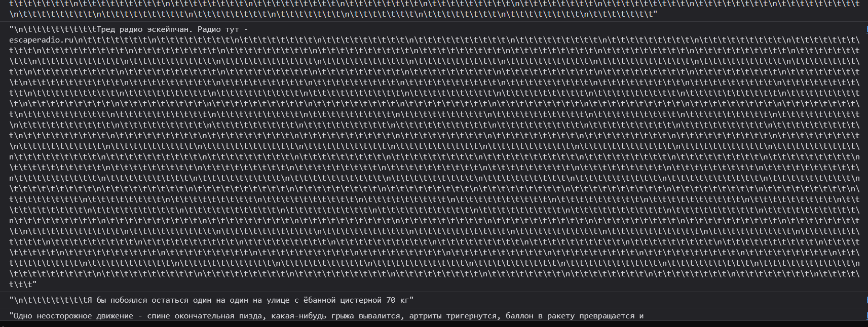Open source link beside the Я бы побоялся message
Image resolution: width=868 pixels, height=327 pixels.
(866, 300)
